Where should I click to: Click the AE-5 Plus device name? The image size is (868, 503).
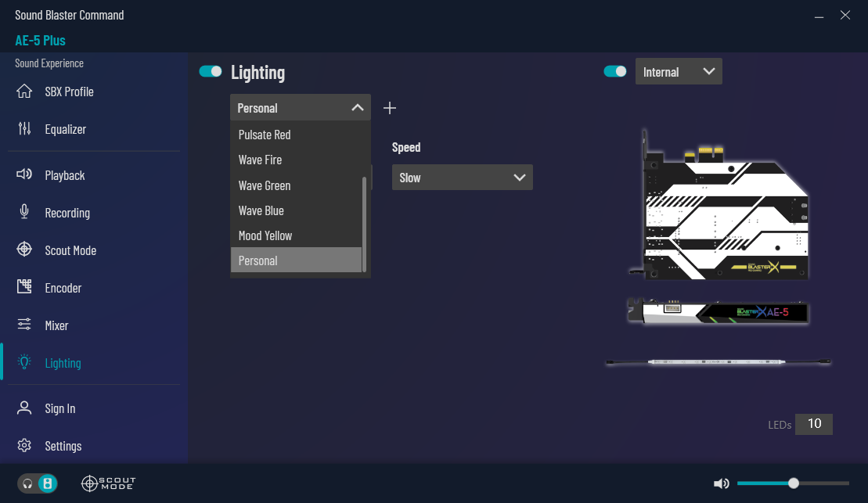coord(41,41)
